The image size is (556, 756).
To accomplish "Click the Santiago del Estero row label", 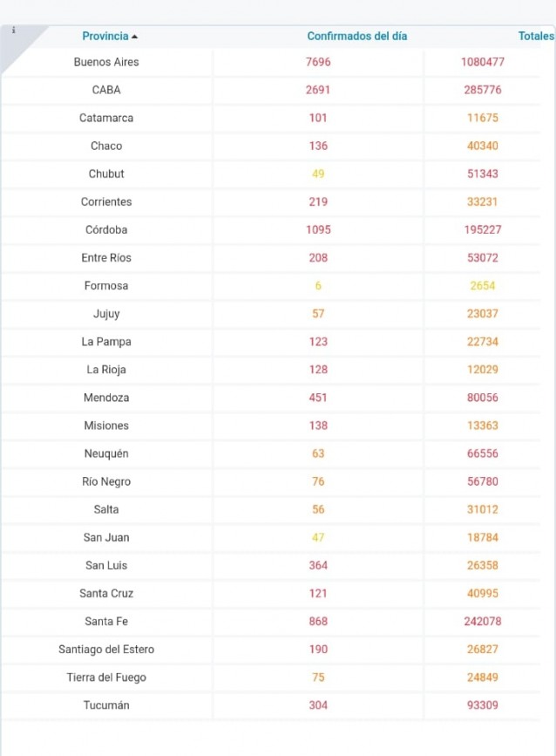I will [106, 649].
